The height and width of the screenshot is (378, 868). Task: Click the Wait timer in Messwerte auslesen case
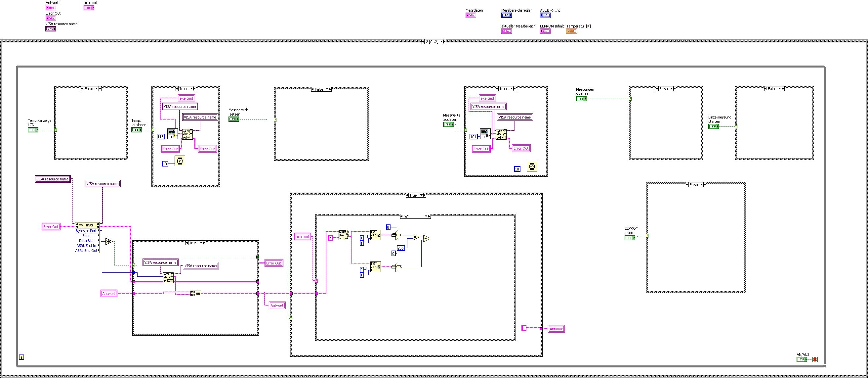(532, 166)
